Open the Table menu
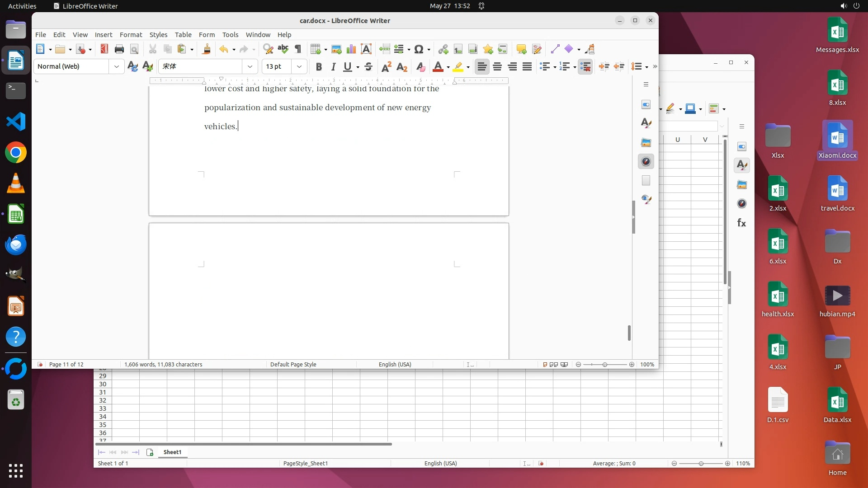This screenshot has height=488, width=868. 183,35
